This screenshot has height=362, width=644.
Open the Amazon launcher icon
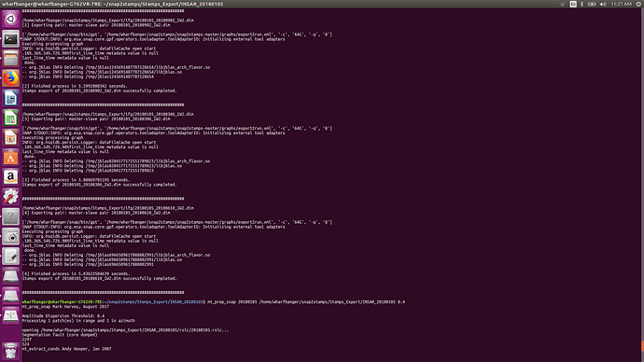tap(10, 177)
